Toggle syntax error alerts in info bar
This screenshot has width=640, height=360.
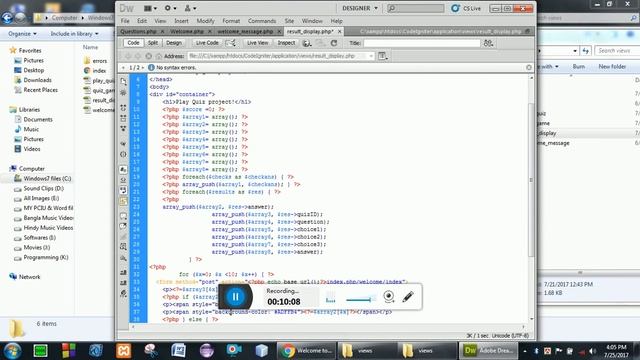123,201
